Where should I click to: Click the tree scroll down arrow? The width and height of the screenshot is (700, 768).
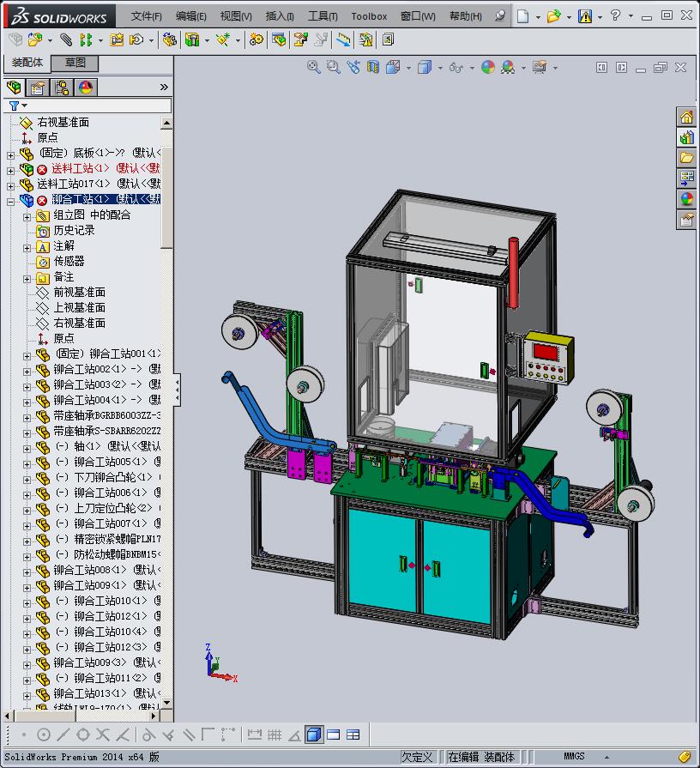(166, 703)
